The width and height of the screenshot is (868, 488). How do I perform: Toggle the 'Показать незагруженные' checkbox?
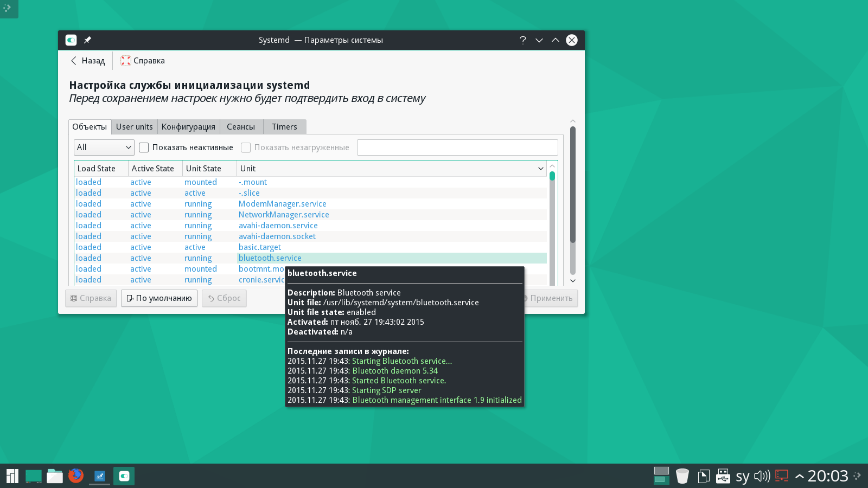pyautogui.click(x=246, y=147)
